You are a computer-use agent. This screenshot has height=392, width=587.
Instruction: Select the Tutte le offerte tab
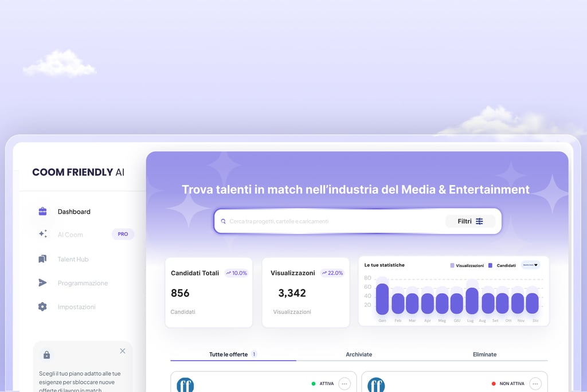[x=233, y=354]
